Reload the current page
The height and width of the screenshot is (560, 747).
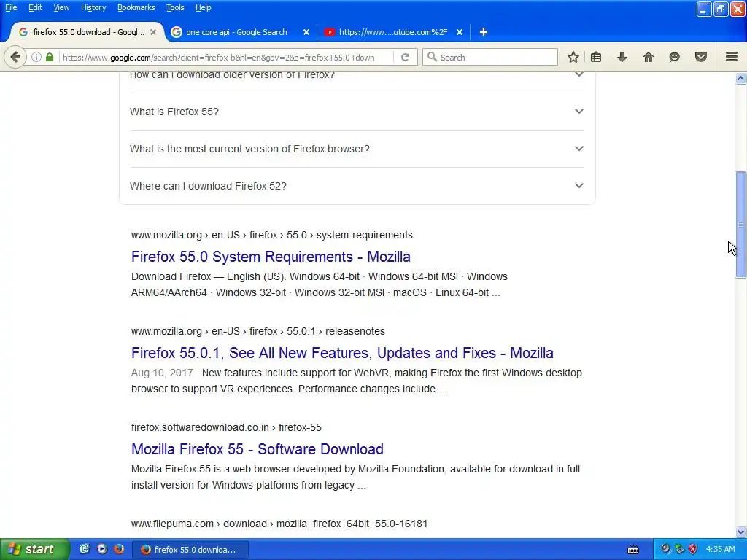point(405,57)
